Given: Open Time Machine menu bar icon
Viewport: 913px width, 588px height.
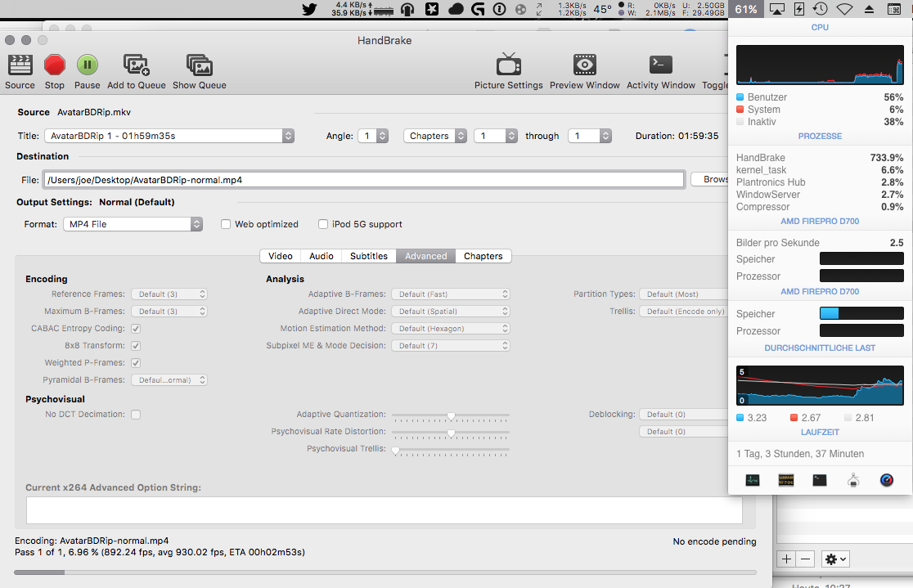Looking at the screenshot, I should pos(821,9).
